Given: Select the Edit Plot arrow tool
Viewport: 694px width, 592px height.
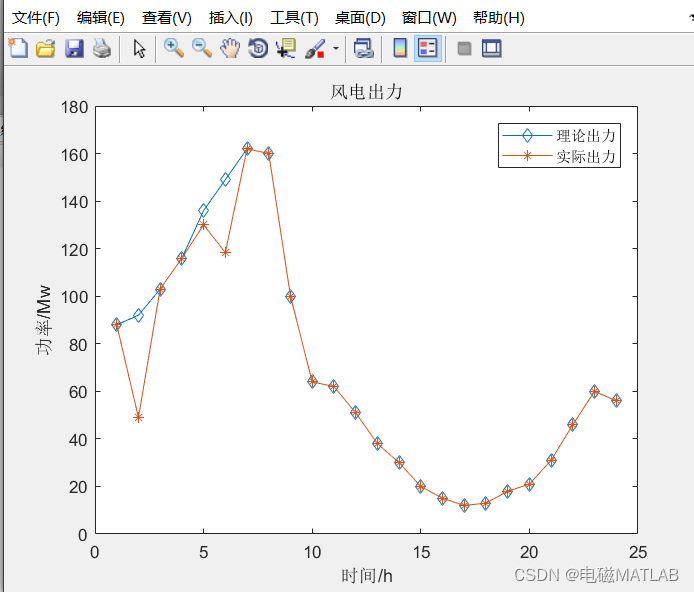Looking at the screenshot, I should (x=139, y=49).
